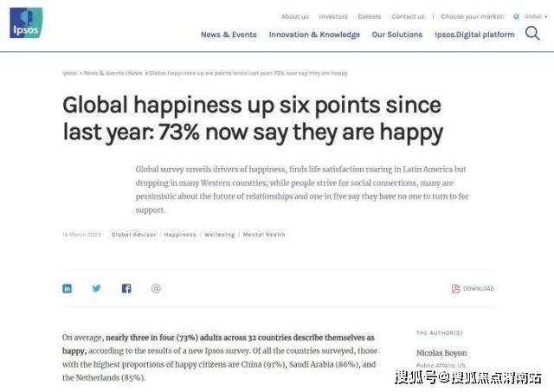Click the Ipsos breadcrumb link
Screen dimensions: 554x392
(x=69, y=73)
